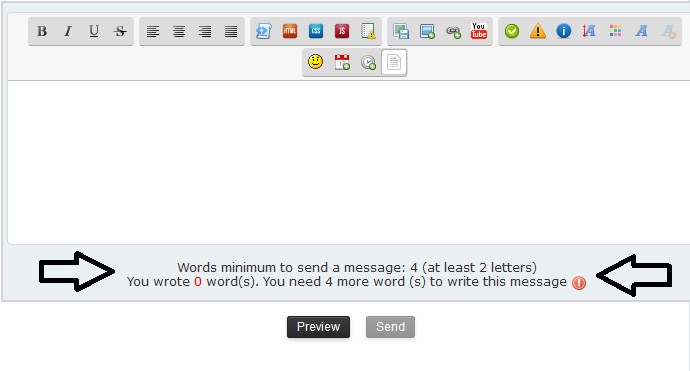The width and height of the screenshot is (690, 371).
Task: Insert spoiler note with warning icon
Action: (x=368, y=31)
